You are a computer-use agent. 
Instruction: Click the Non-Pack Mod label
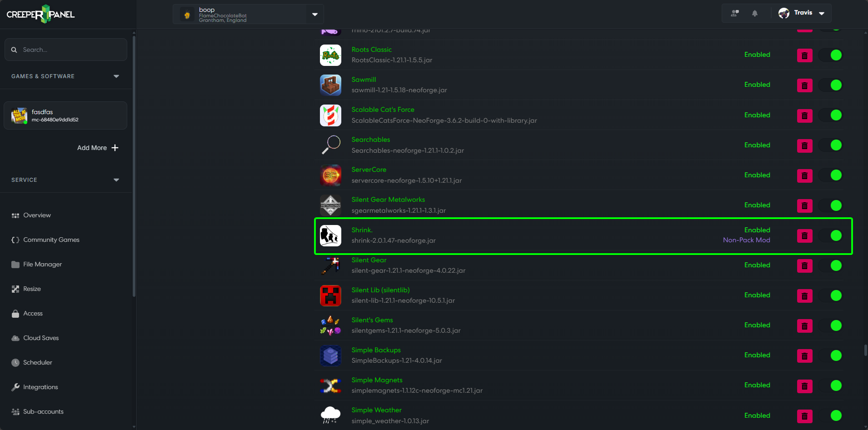click(x=747, y=240)
